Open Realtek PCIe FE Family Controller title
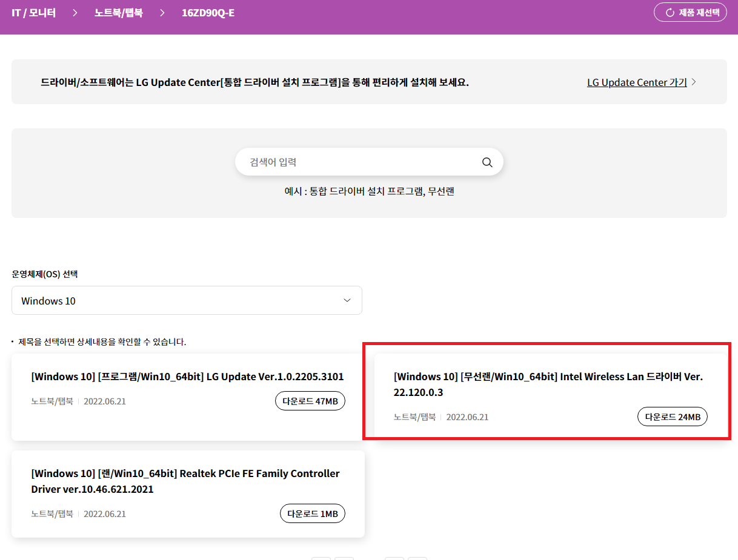 pos(185,481)
